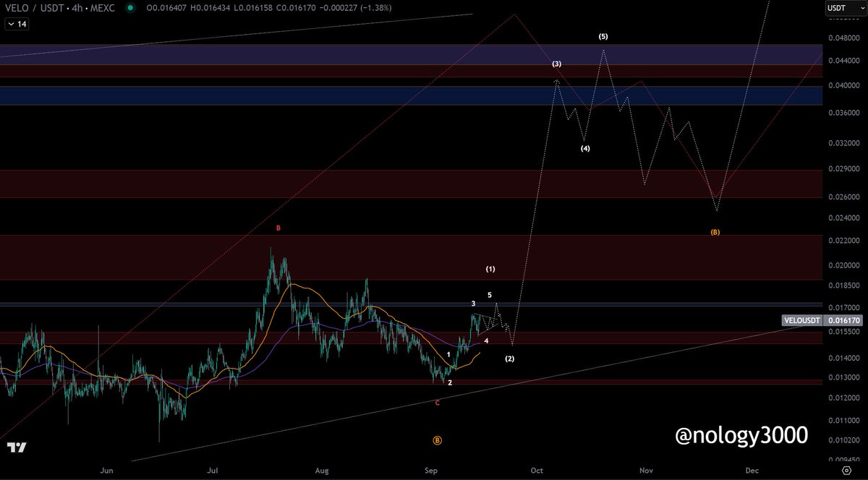Screen dimensions: 868x480
Task: Click the 0.013000 price axis value
Action: click(845, 377)
